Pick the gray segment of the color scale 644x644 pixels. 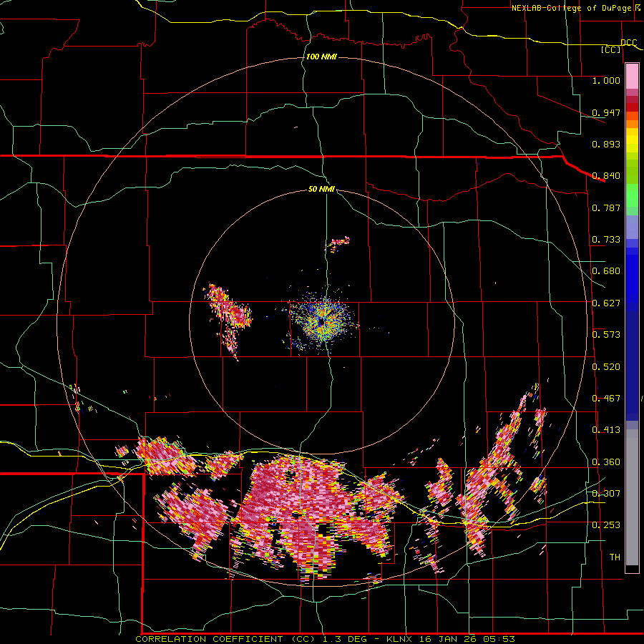pos(632,497)
